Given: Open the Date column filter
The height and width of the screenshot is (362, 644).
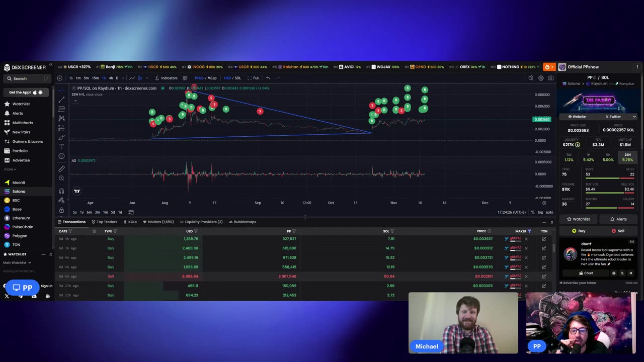Looking at the screenshot, I should 70,231.
